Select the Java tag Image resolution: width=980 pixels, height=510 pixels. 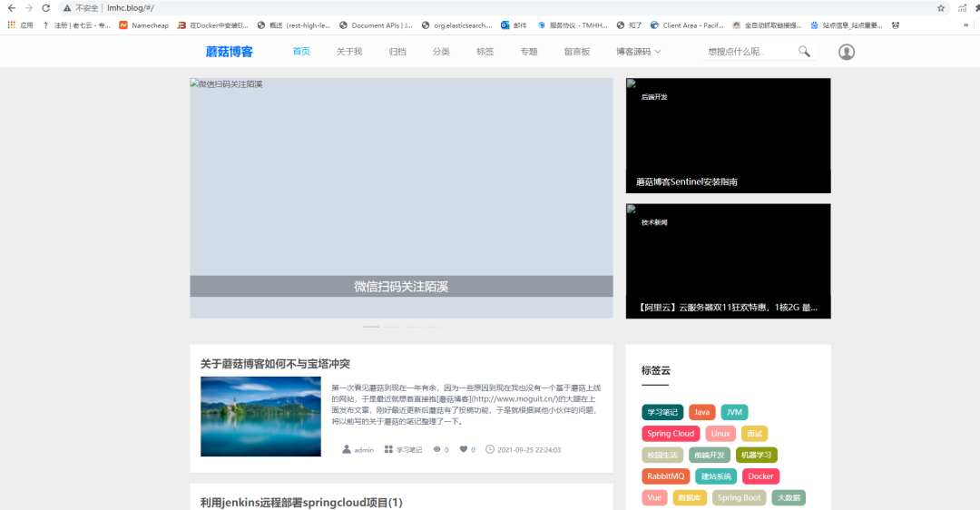701,413
